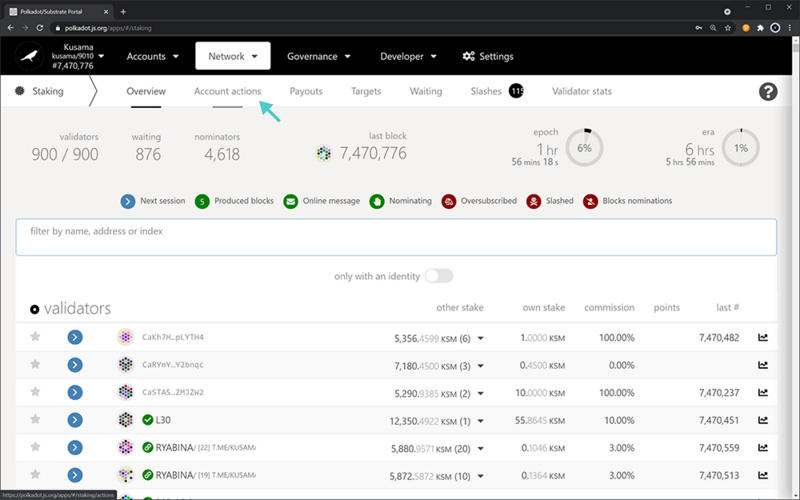Switch to the Validator stats tab

[x=582, y=91]
